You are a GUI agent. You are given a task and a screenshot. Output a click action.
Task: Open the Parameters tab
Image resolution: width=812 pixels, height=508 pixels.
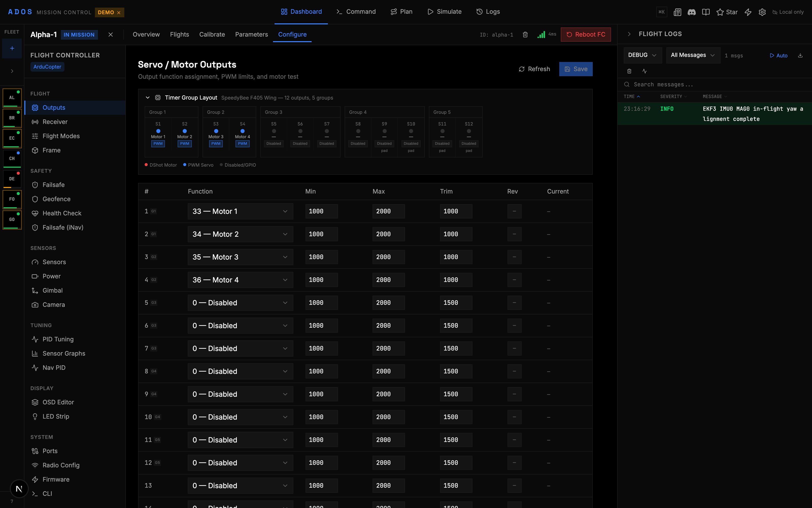coord(252,35)
